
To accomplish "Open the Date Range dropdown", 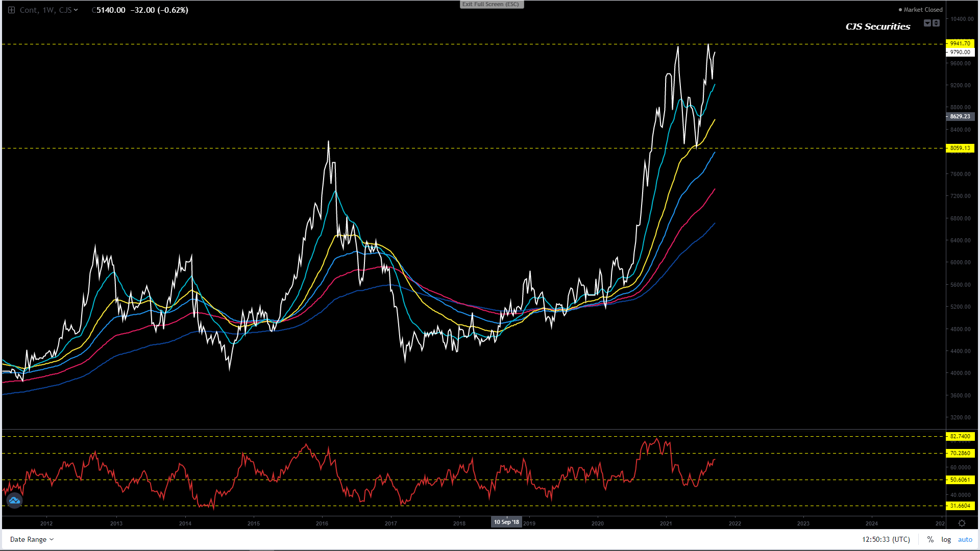I will point(32,539).
